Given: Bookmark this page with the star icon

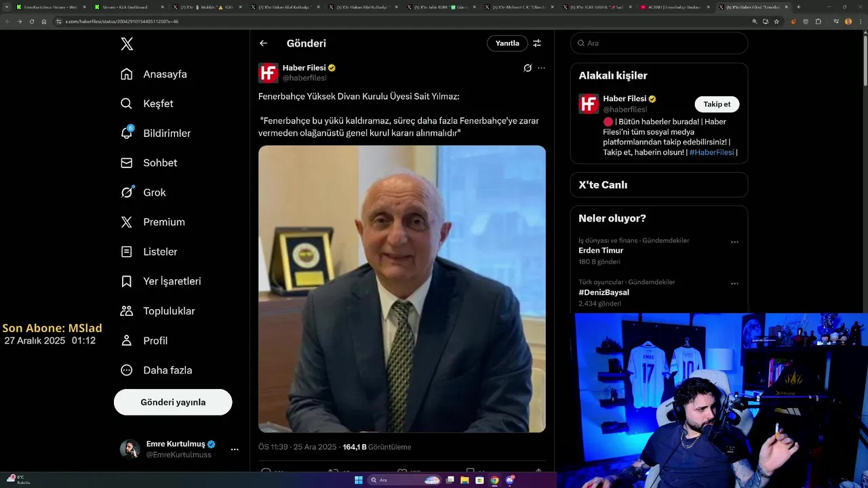Looking at the screenshot, I should click(x=776, y=22).
